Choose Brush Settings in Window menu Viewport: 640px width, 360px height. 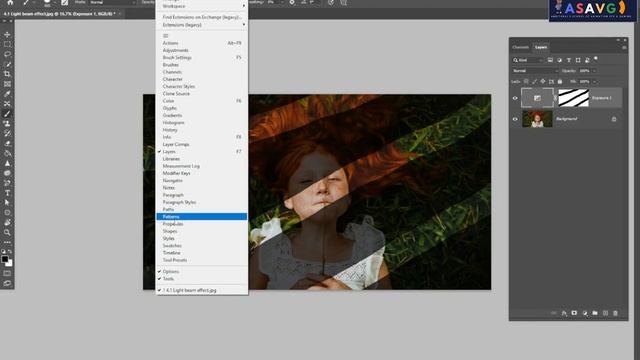point(202,58)
